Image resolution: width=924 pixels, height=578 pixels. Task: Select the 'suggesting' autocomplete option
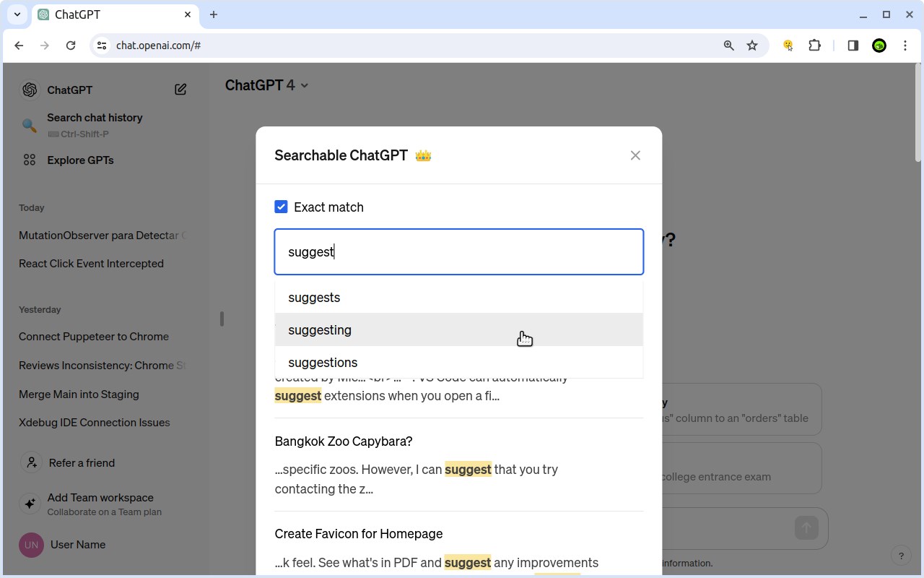pyautogui.click(x=320, y=330)
